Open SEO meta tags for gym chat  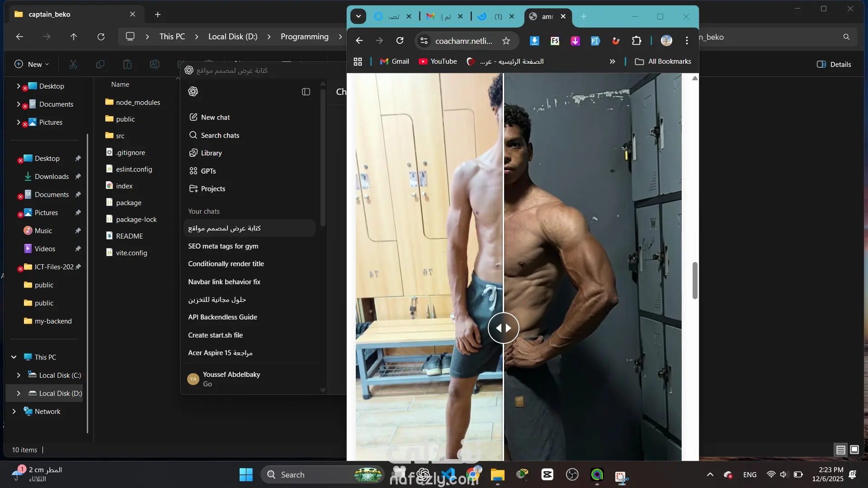click(x=223, y=246)
